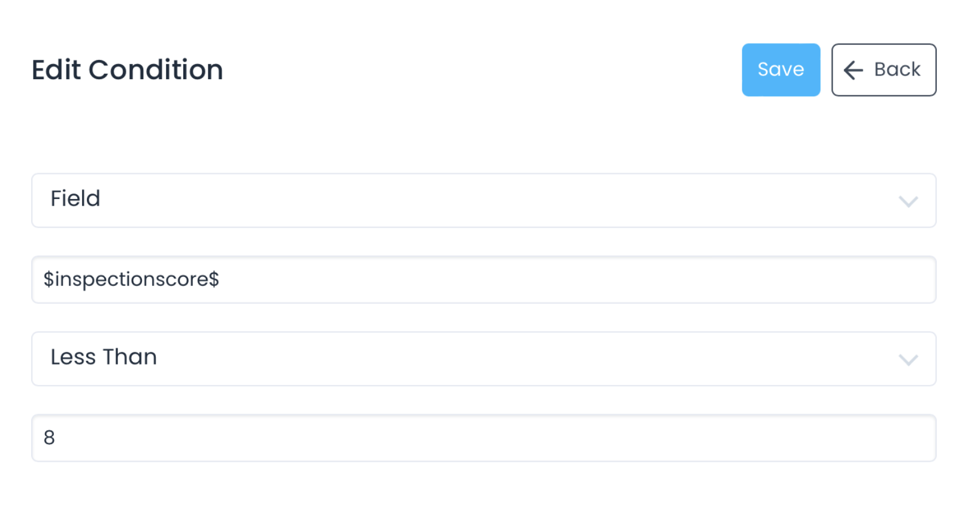This screenshot has width=980, height=530.
Task: Click the "Save" text label
Action: coord(781,70)
